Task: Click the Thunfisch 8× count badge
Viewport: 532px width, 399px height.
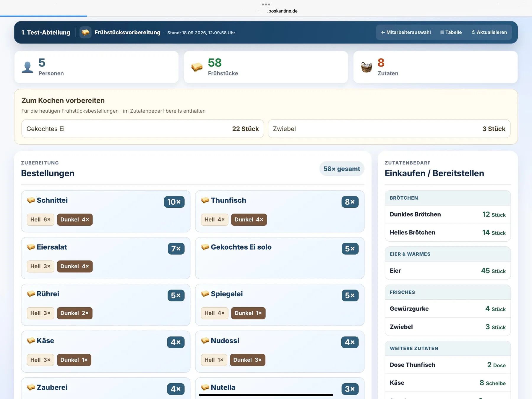Action: pos(350,202)
